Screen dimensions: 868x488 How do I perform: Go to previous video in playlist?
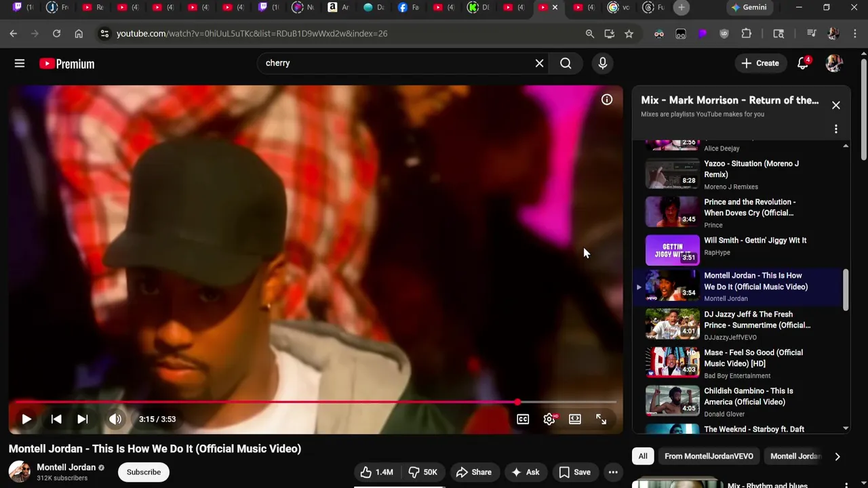(56, 419)
